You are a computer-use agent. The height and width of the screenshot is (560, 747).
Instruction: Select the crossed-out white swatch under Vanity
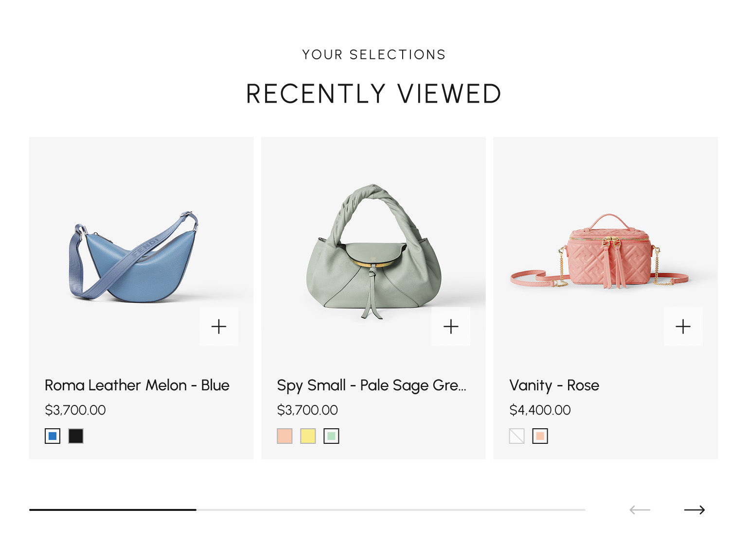(516, 436)
